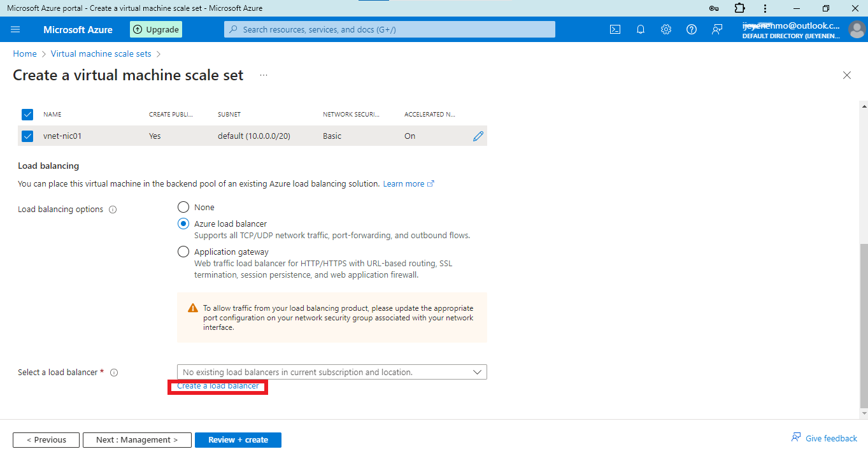Click the NETWORK SECURI... column header
The width and height of the screenshot is (868, 463).
point(351,115)
